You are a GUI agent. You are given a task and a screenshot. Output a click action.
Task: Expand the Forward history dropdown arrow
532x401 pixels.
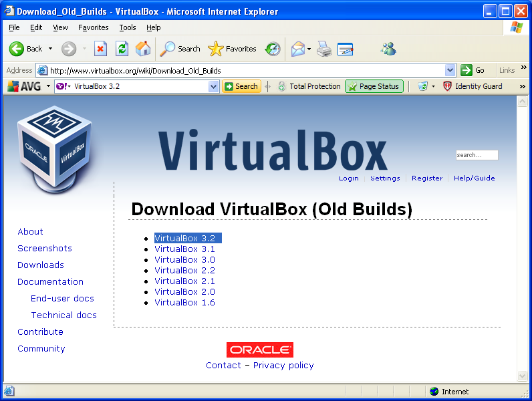pyautogui.click(x=84, y=49)
